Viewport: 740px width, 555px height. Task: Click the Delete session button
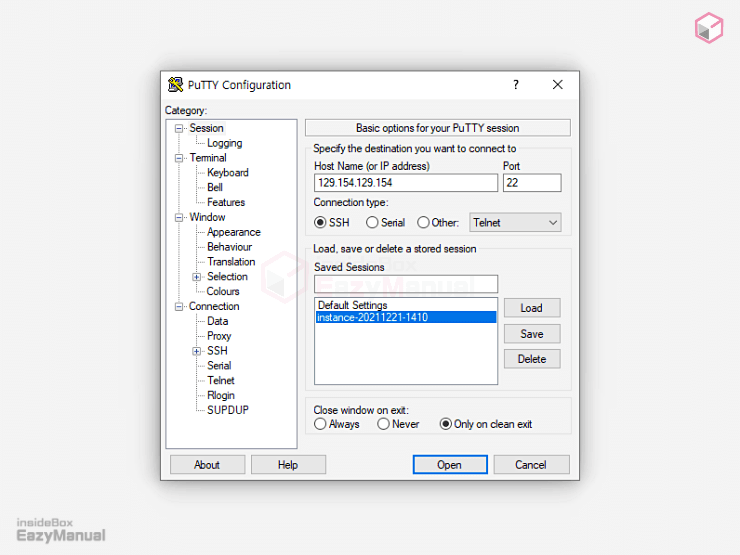[x=532, y=359]
